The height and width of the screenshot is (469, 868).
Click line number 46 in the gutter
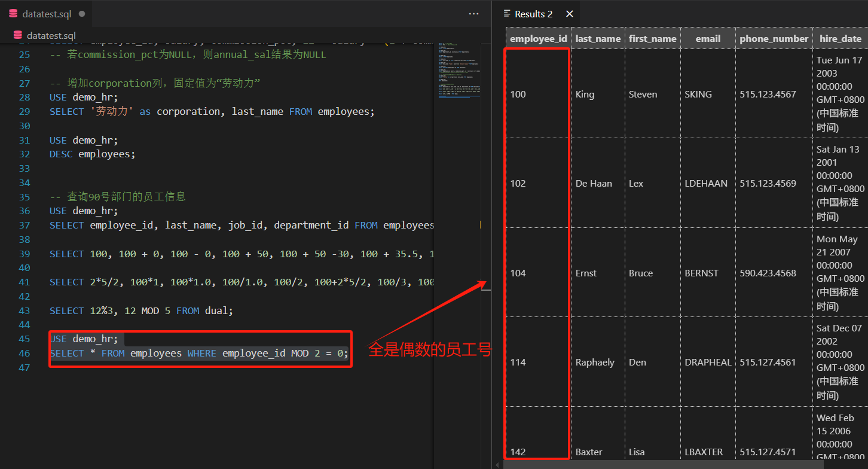24,354
